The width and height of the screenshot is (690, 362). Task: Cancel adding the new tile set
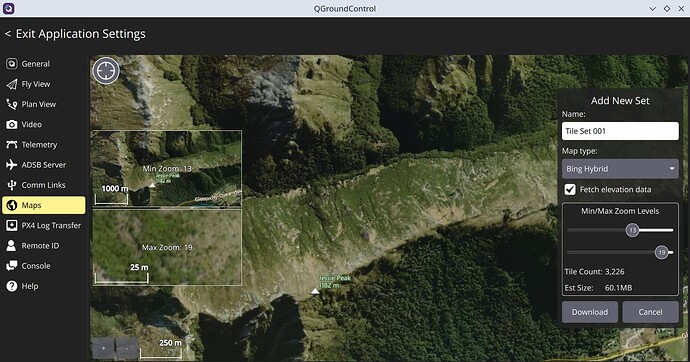click(x=650, y=312)
